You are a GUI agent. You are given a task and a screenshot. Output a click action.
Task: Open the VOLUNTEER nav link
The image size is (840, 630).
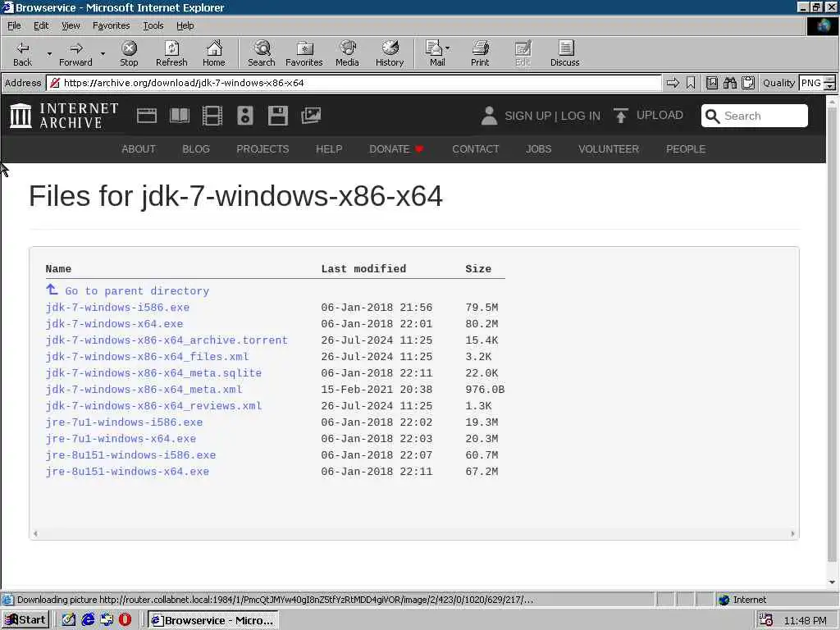609,149
